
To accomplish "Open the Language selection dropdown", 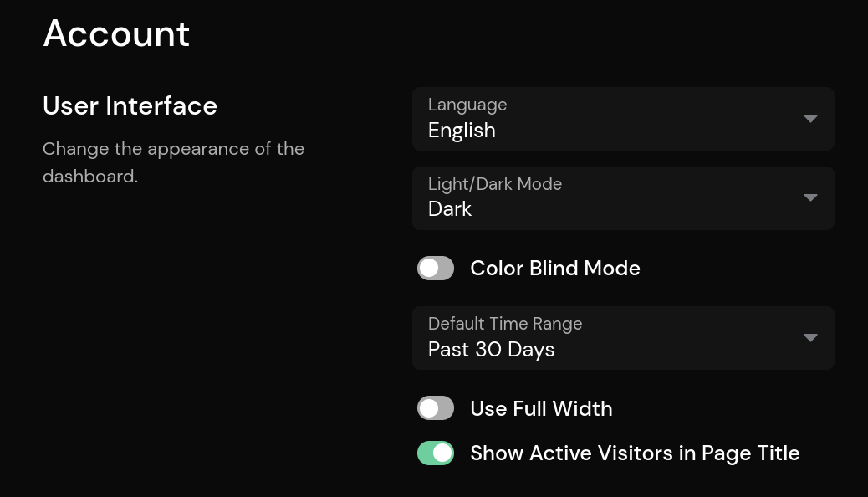I will coord(622,119).
